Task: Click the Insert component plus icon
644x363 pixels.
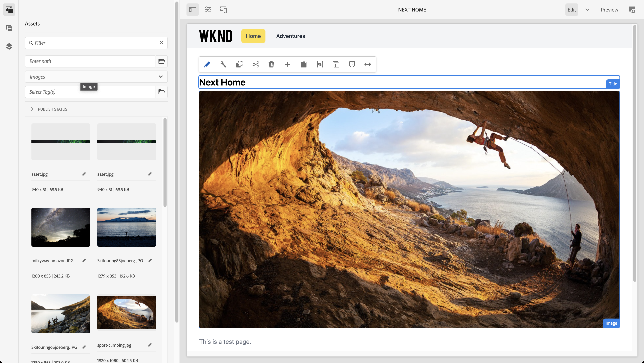Action: [287, 65]
